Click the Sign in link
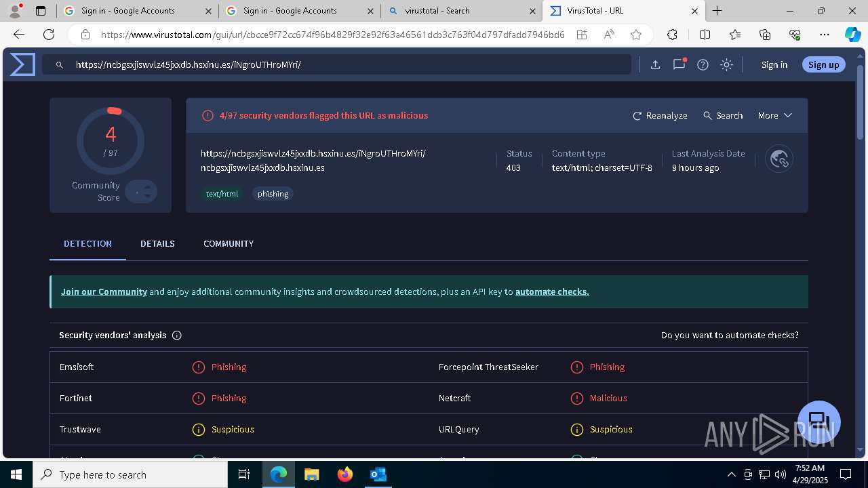This screenshot has width=868, height=488. [x=774, y=65]
